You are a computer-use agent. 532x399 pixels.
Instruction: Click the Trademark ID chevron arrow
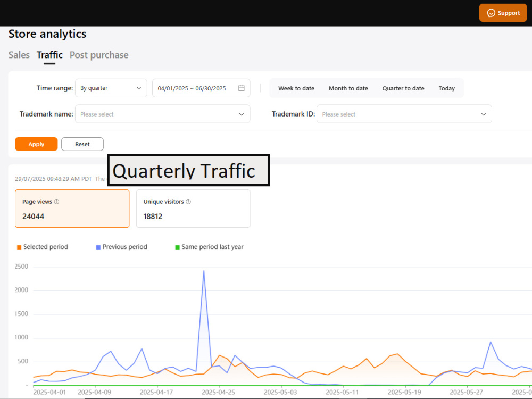pos(484,114)
